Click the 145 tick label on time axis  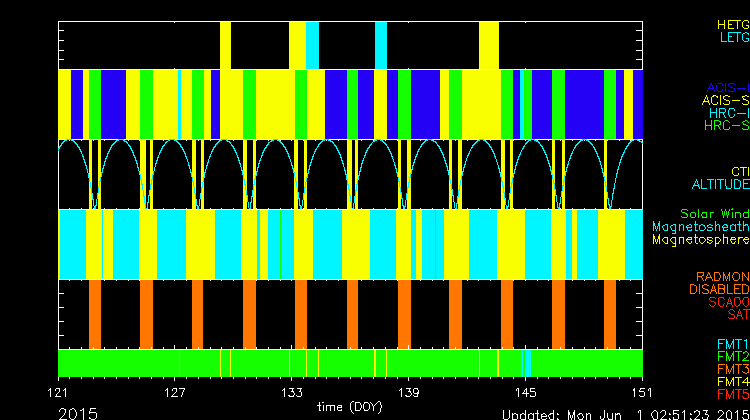click(x=526, y=392)
